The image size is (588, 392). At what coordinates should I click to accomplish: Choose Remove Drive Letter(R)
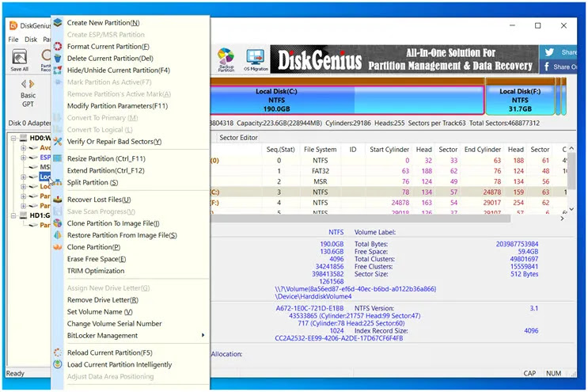[103, 299]
